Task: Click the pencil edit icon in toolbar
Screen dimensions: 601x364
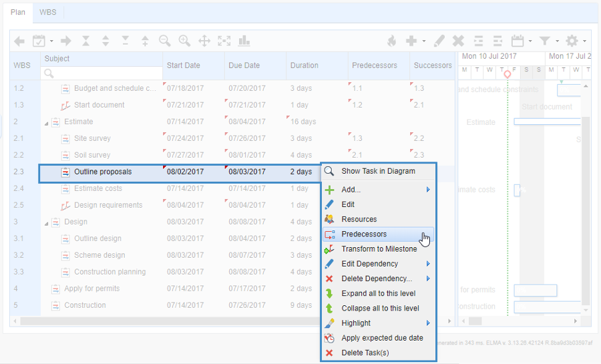Action: point(439,41)
